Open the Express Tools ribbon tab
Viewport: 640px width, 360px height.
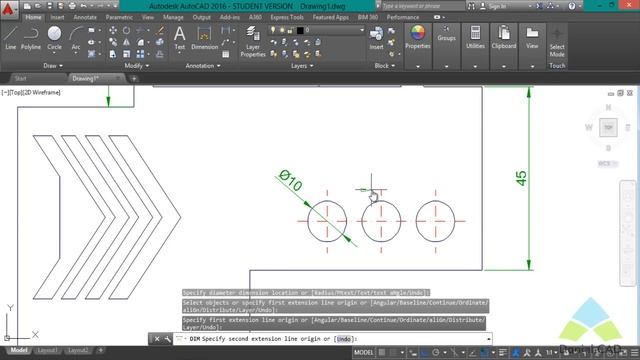pyautogui.click(x=287, y=18)
